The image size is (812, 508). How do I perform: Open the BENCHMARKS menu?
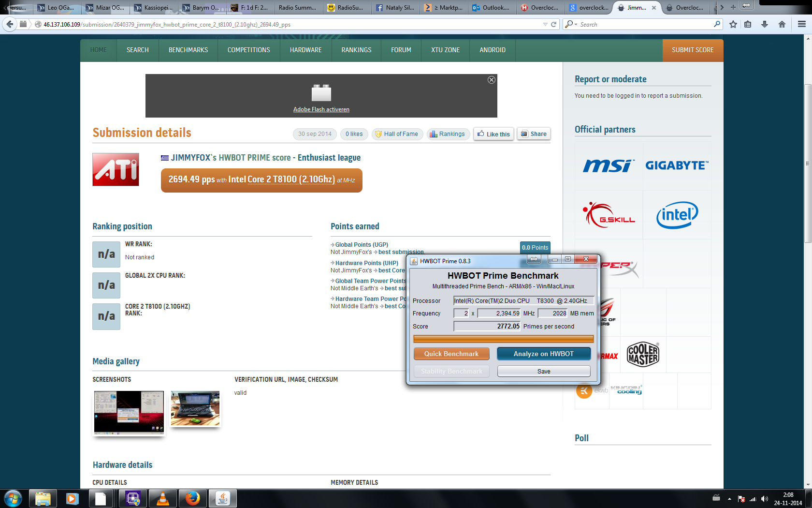(188, 50)
